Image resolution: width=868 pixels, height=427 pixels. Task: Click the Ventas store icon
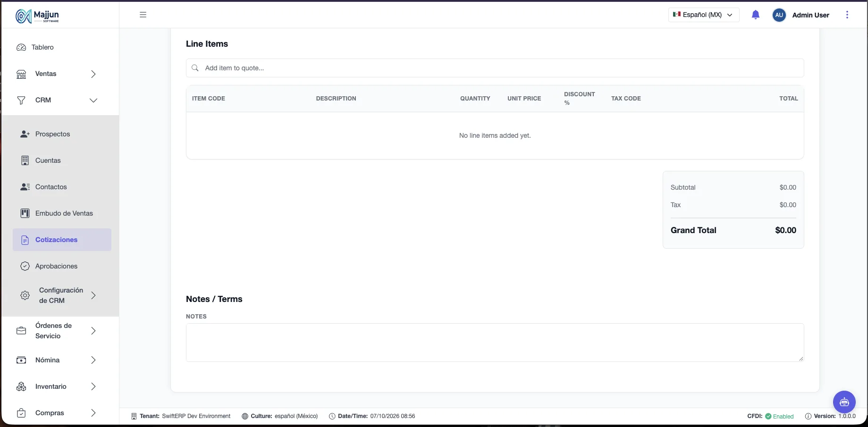point(21,74)
